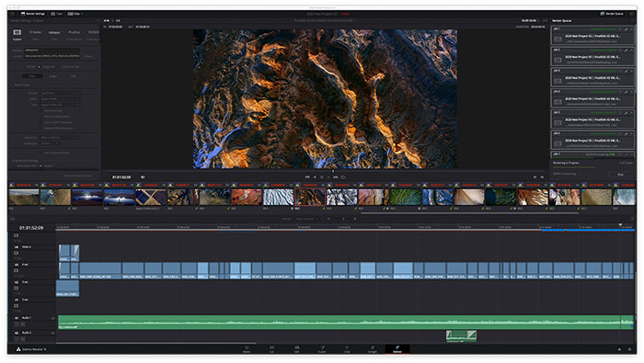Click the File name input field
644x363 pixels.
click(x=52, y=50)
